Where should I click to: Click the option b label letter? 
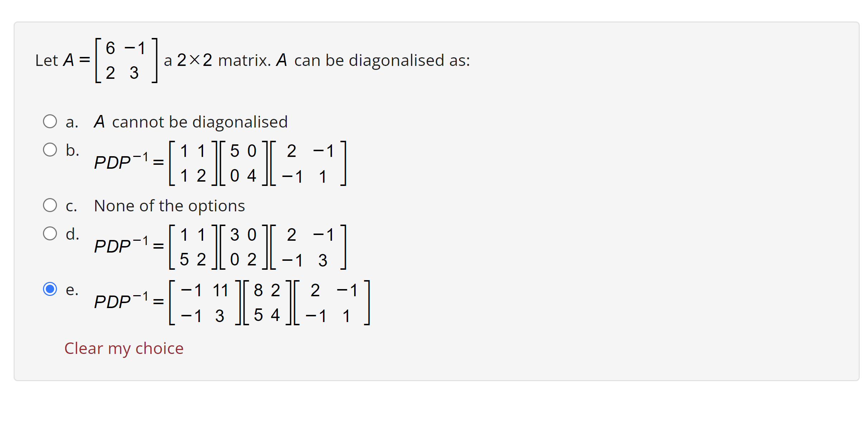[x=72, y=150]
